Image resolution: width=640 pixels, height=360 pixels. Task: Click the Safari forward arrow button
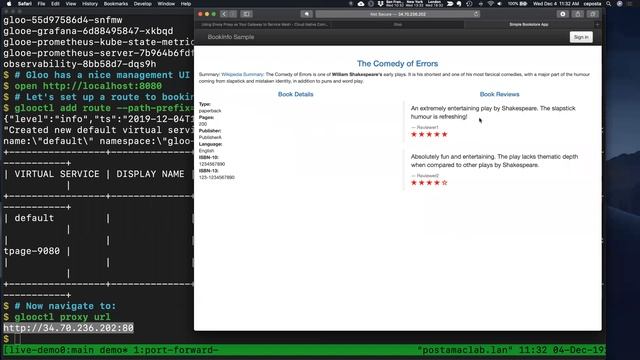(x=233, y=14)
